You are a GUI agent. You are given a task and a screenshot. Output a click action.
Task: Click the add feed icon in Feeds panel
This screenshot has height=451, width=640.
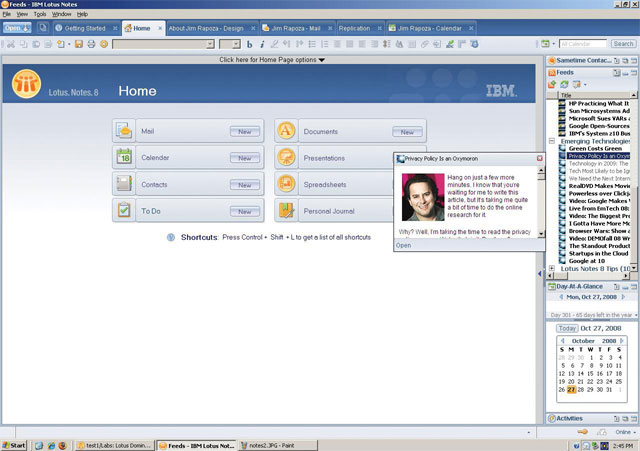(x=552, y=84)
